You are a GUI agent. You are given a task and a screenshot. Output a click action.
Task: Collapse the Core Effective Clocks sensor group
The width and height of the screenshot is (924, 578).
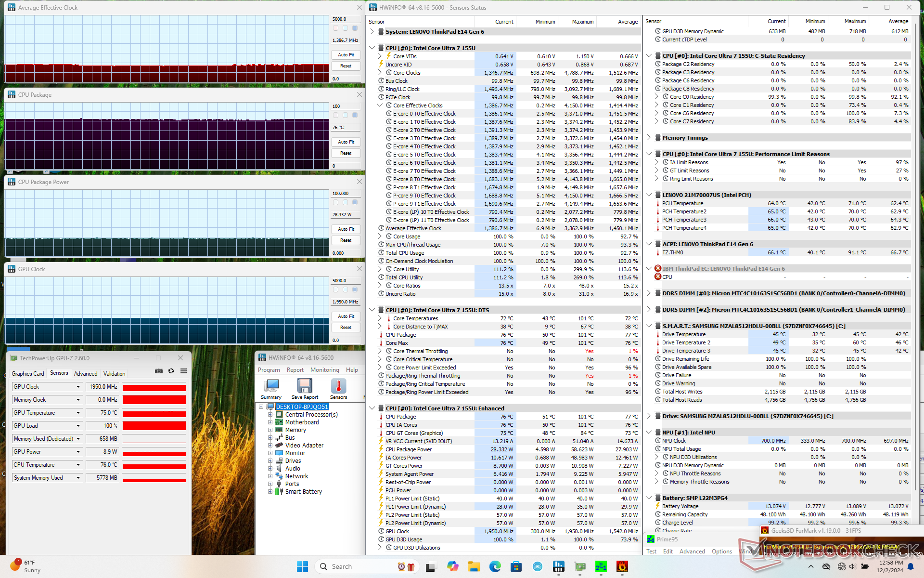380,105
